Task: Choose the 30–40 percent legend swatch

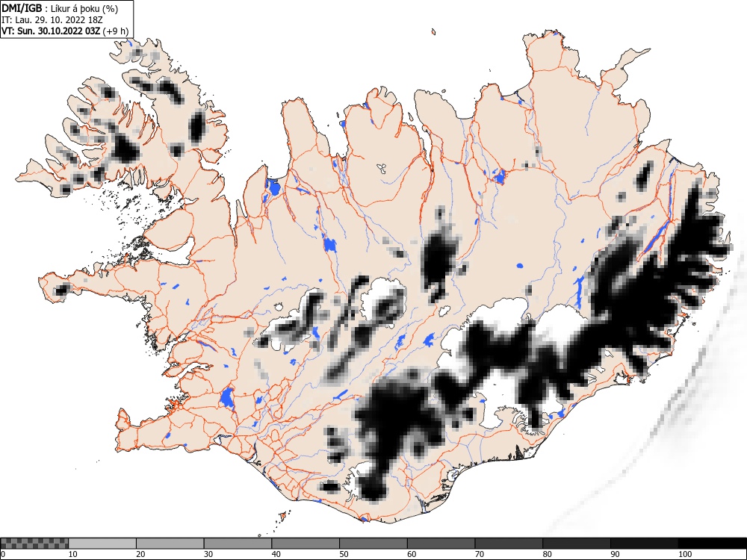Action: coord(238,544)
